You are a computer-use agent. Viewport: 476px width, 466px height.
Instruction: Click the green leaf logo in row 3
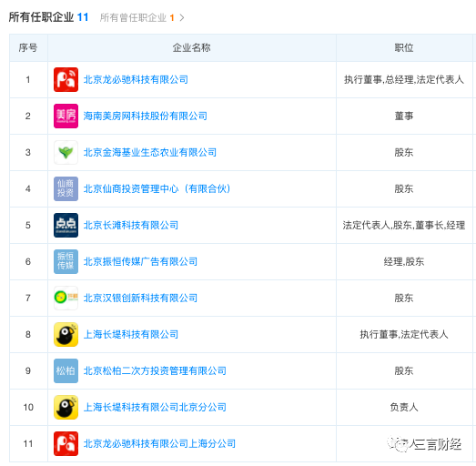(x=66, y=152)
